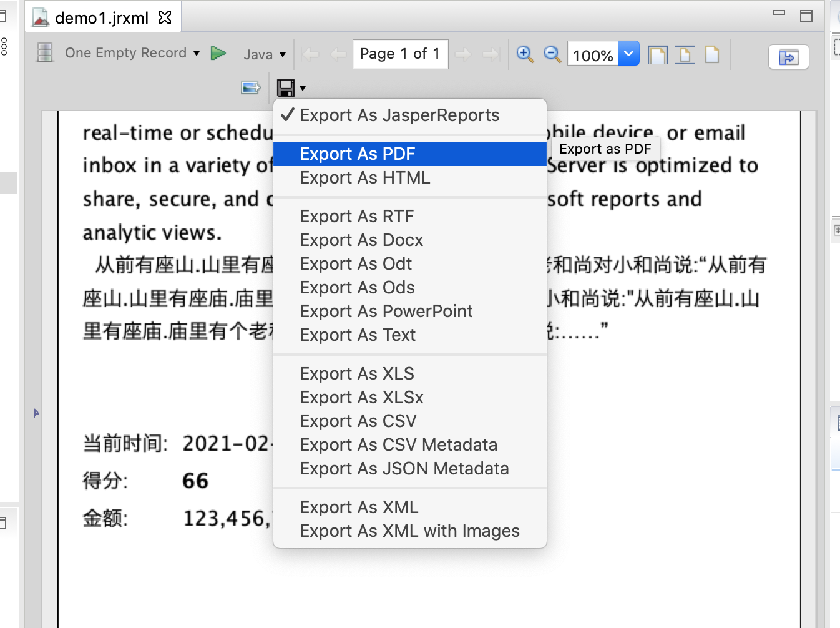Click the actual size page icon
Screen dimensions: 840x628
click(712, 55)
